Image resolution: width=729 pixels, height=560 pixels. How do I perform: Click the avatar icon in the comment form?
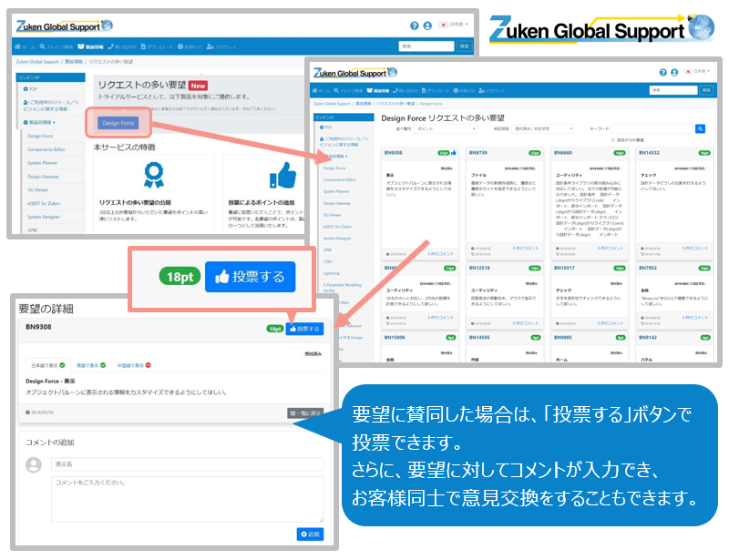34,464
